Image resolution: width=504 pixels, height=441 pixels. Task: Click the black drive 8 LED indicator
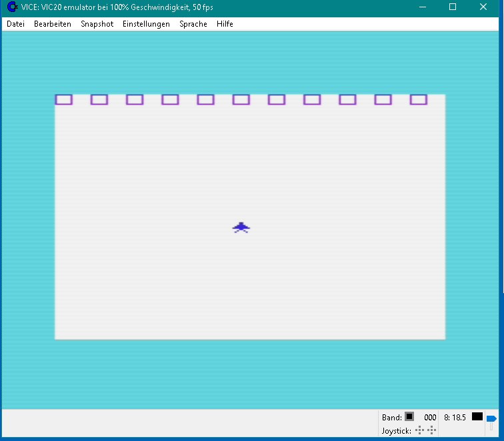[477, 416]
